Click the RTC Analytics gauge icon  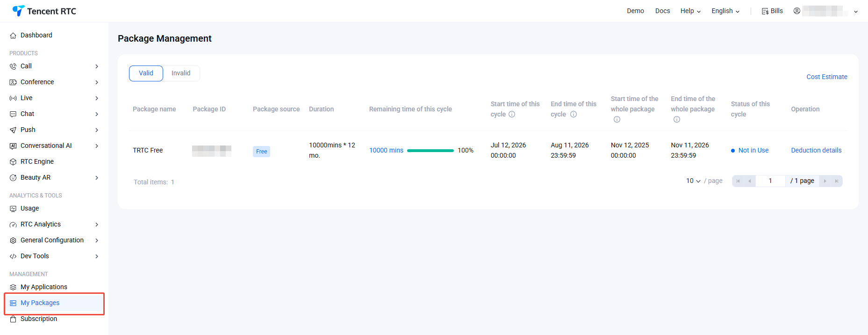(x=13, y=225)
